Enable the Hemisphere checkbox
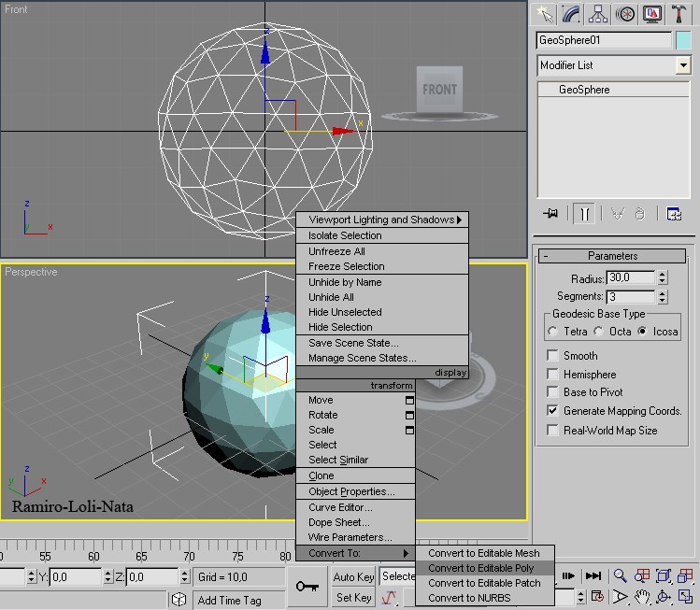The height and width of the screenshot is (610, 700). point(552,374)
